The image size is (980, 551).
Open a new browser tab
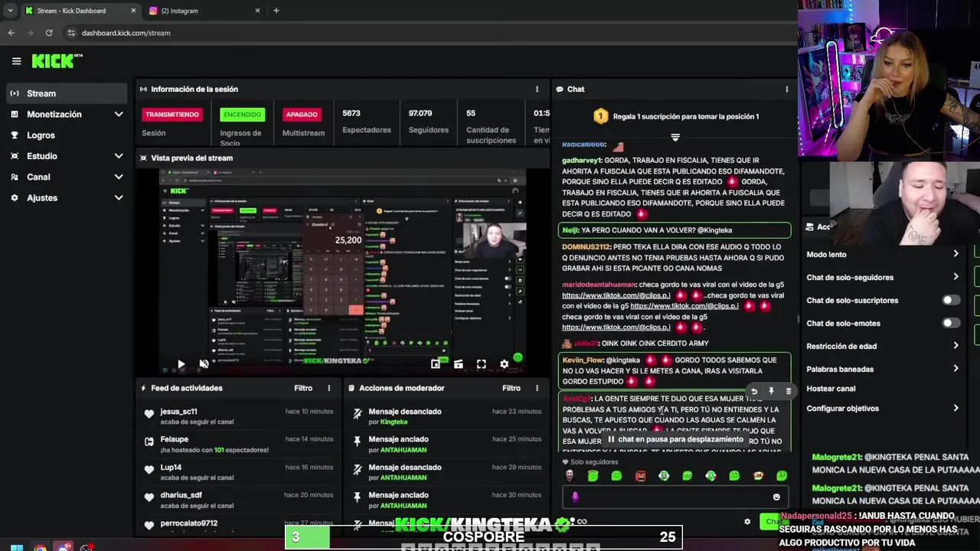276,11
